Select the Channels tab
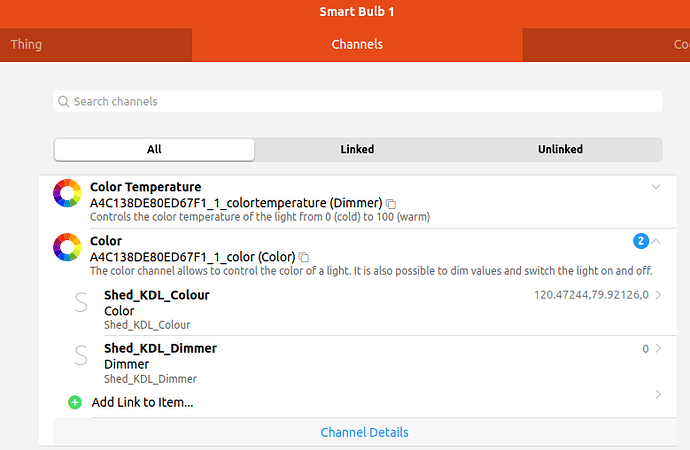The width and height of the screenshot is (690, 450). point(357,45)
